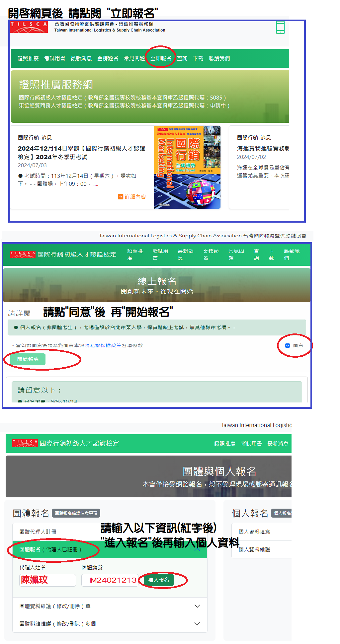Open 立即報名 in the homepage menu
This screenshot has height=644, width=340.
tap(161, 58)
